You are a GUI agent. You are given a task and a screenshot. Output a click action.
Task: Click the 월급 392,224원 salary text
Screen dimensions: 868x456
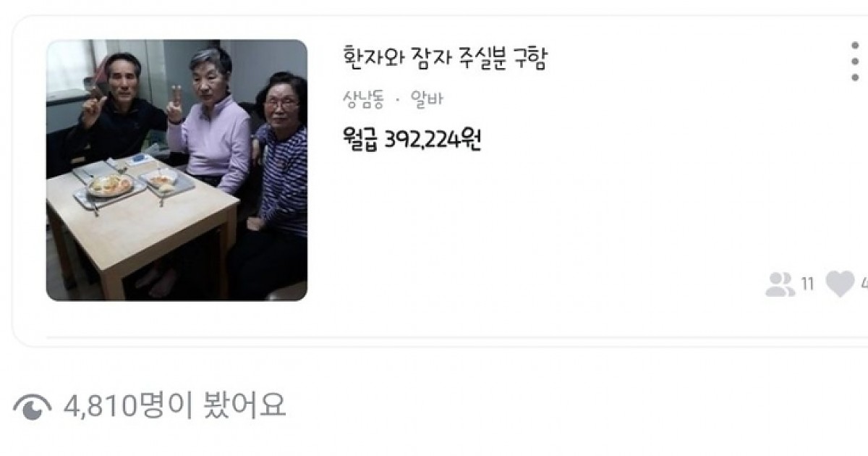[412, 138]
